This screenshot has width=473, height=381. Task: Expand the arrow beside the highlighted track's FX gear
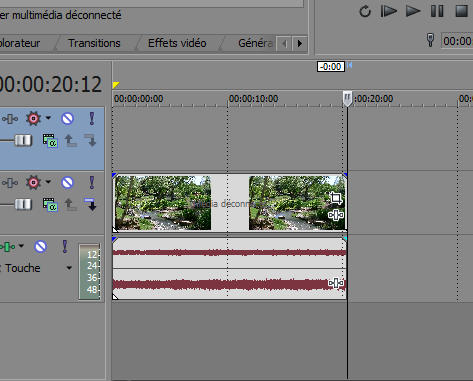(48, 118)
